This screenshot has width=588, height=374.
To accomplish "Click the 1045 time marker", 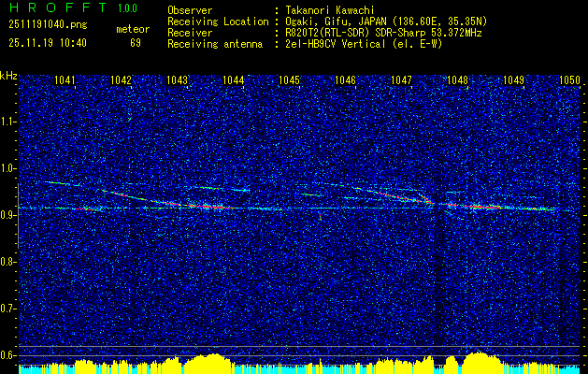I will [290, 79].
